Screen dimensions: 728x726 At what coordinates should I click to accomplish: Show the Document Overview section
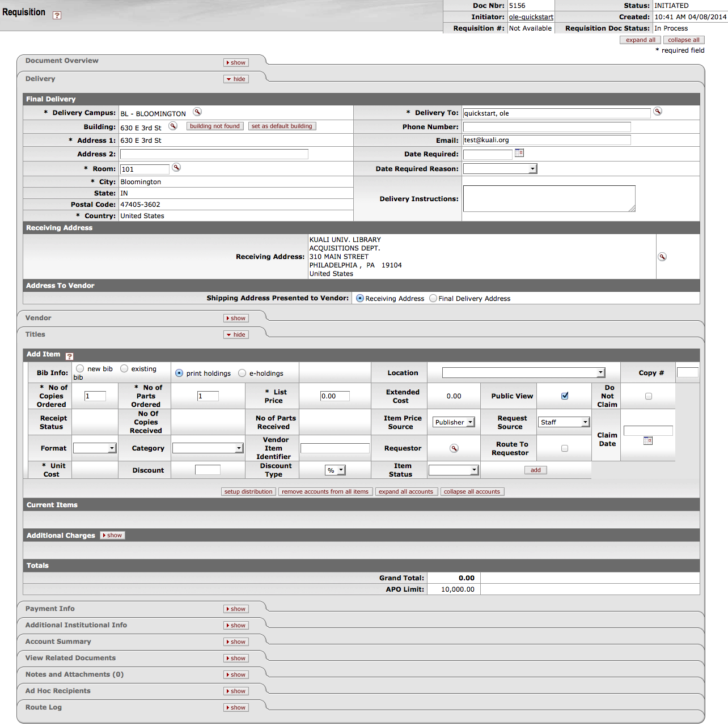click(x=236, y=63)
